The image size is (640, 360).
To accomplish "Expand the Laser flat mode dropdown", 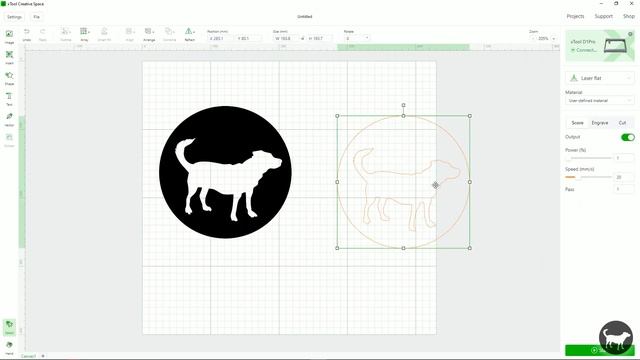I will click(x=600, y=78).
